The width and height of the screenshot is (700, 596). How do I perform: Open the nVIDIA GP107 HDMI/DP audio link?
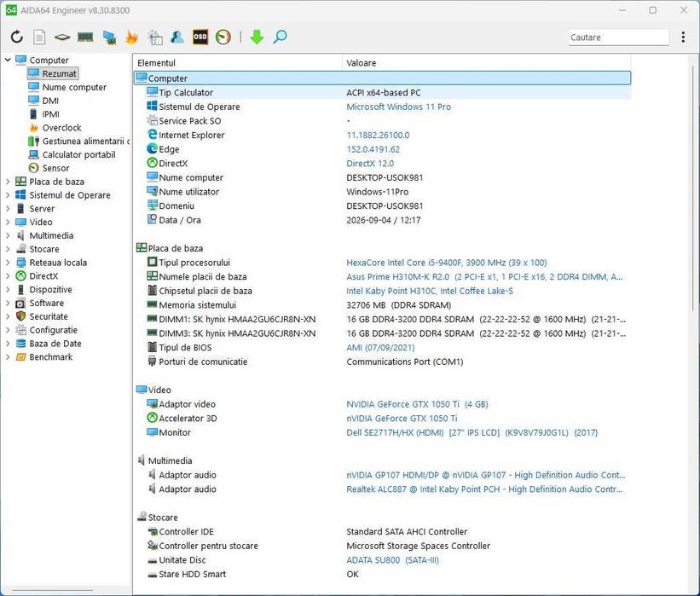pos(486,475)
